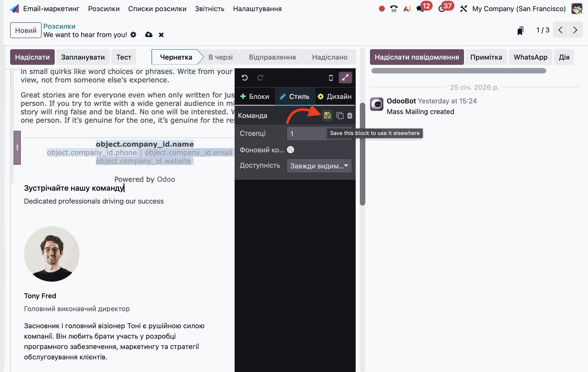Duplicate the Команда block with the copy icon
This screenshot has height=372, width=588.
pyautogui.click(x=340, y=115)
